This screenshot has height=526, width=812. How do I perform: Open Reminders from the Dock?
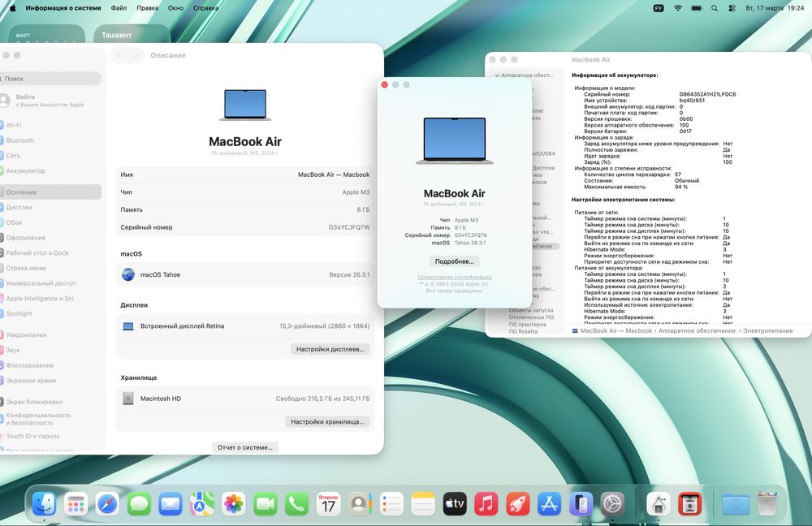(391, 504)
